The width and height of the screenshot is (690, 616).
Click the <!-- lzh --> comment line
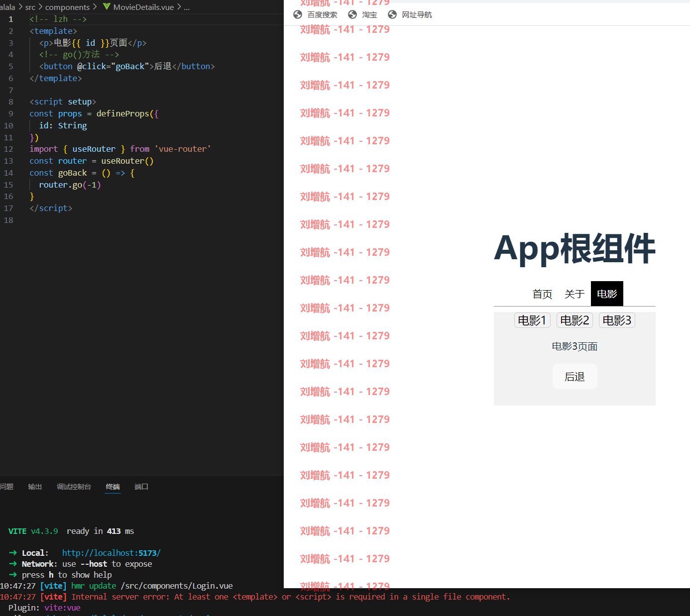tap(58, 19)
